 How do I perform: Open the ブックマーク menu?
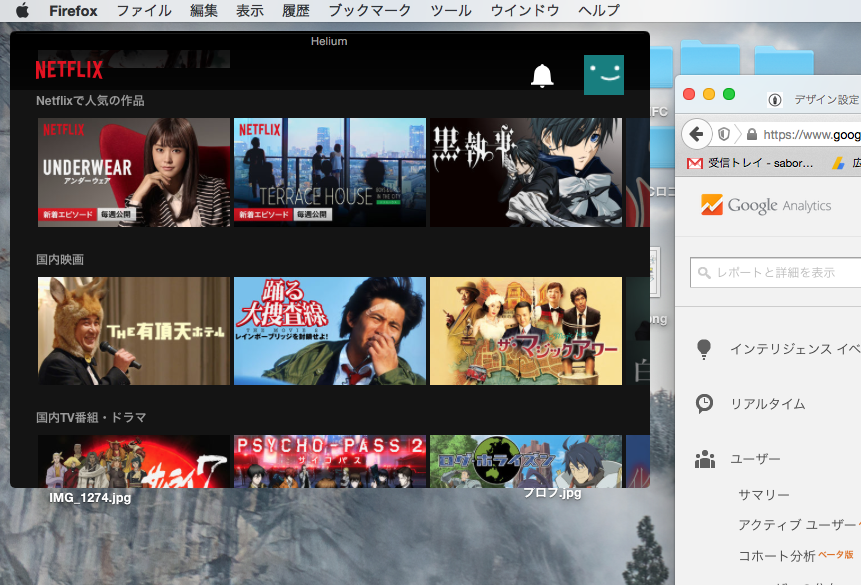pos(370,10)
